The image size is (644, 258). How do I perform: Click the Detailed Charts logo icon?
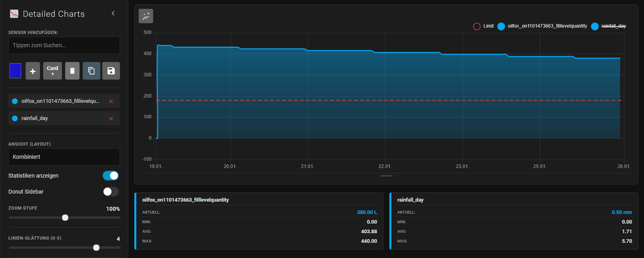14,14
